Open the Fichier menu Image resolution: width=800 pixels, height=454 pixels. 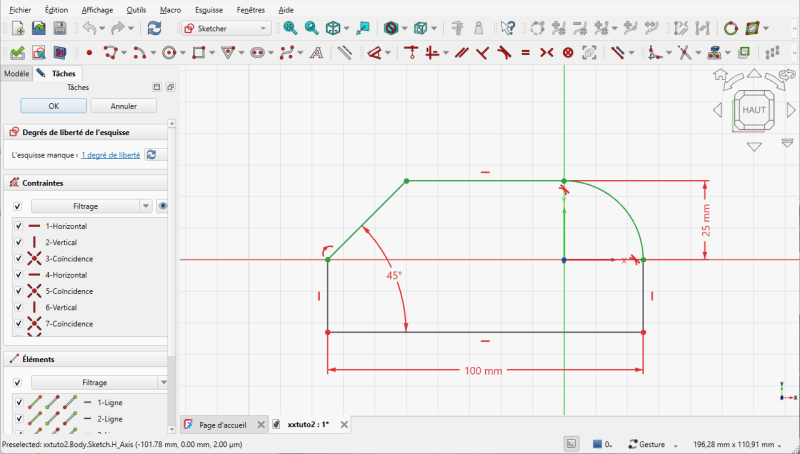click(x=20, y=10)
